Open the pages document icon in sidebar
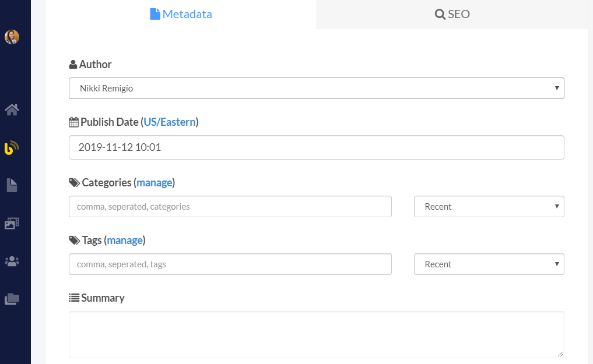593x364 pixels. tap(12, 186)
